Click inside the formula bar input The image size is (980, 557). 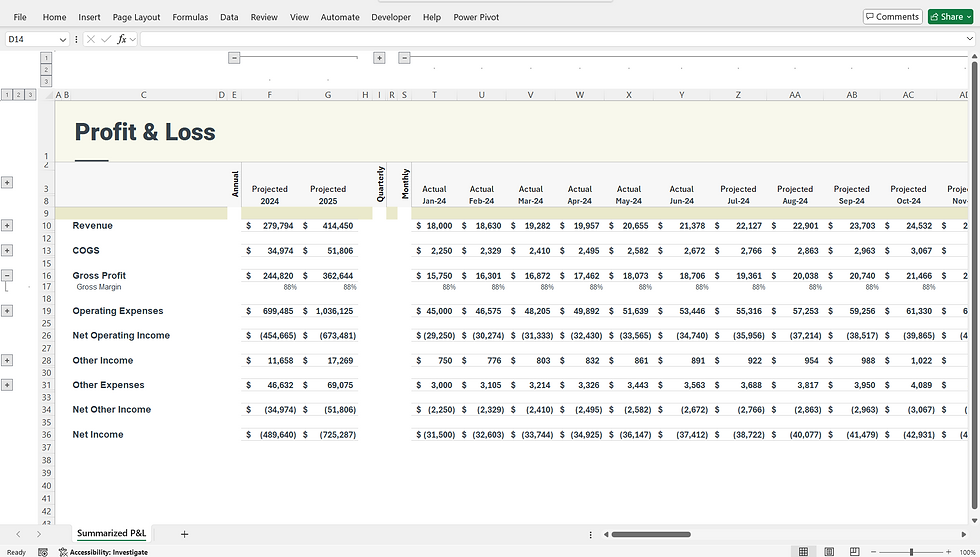[553, 39]
